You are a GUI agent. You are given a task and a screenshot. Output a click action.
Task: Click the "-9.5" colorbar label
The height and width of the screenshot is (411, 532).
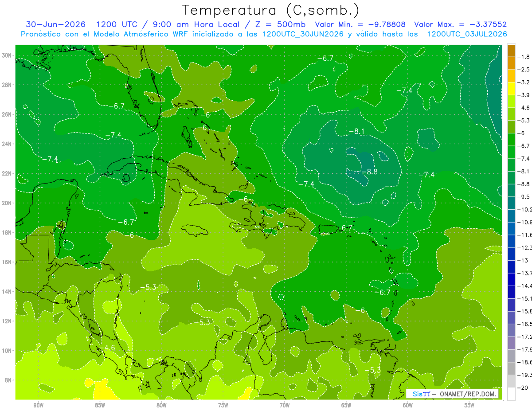(x=524, y=196)
